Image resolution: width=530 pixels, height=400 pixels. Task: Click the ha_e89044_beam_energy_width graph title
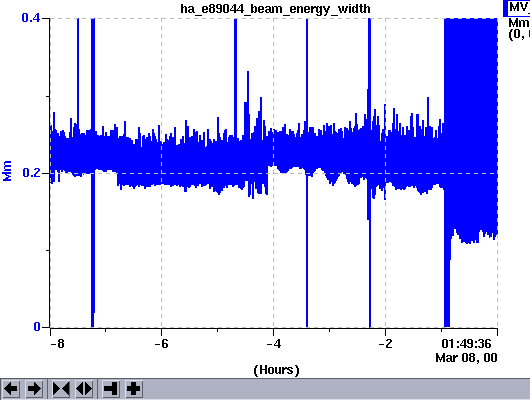(x=275, y=9)
